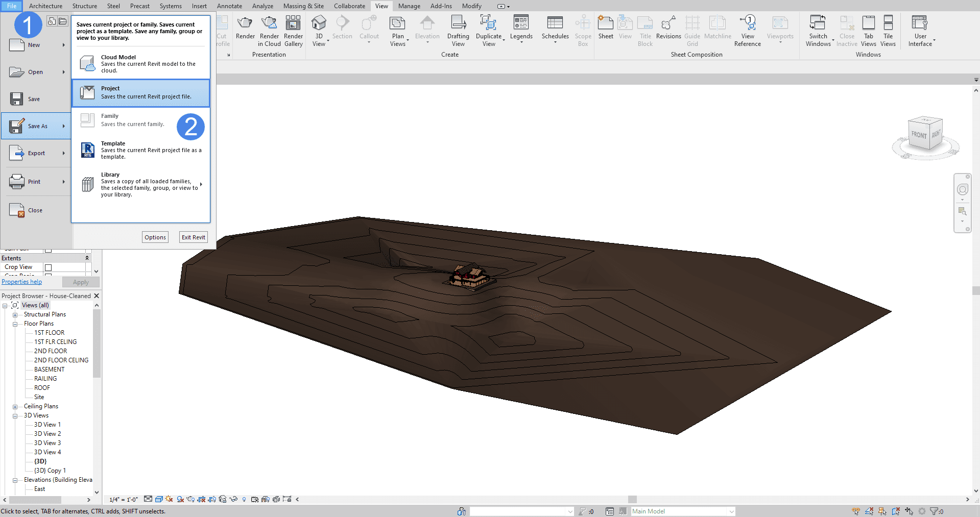The image size is (980, 517).
Task: Choose Project in the Save As menu
Action: pyautogui.click(x=140, y=93)
